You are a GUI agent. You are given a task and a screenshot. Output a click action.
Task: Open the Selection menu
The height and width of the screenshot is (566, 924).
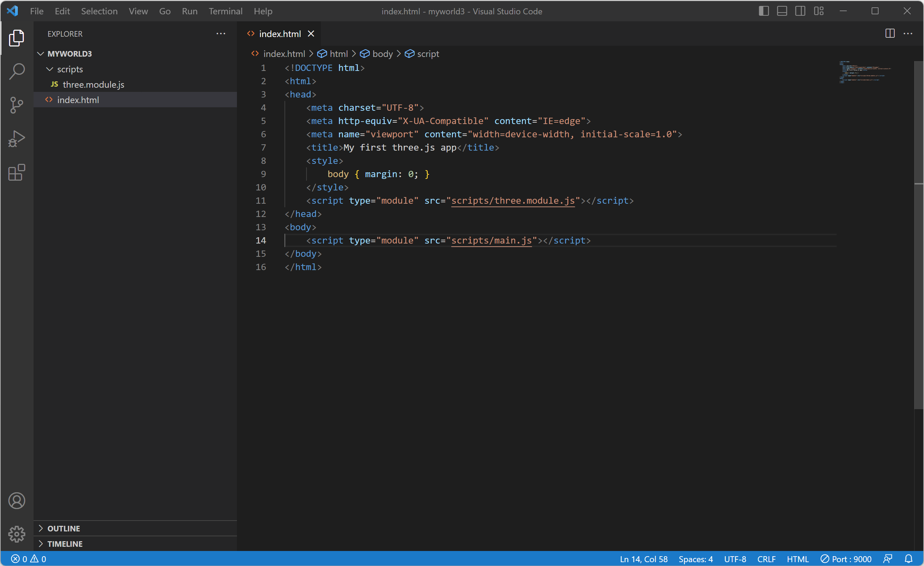[x=99, y=11]
